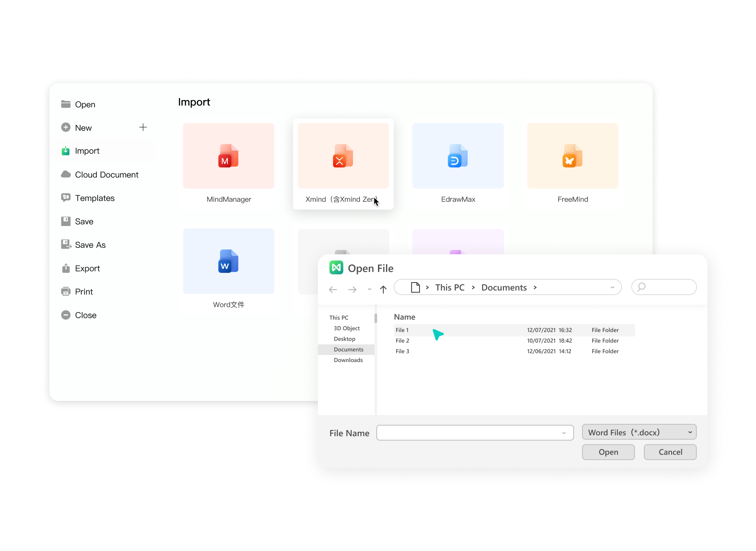The height and width of the screenshot is (551, 756).
Task: Select the MindManager import icon
Action: pos(228,156)
